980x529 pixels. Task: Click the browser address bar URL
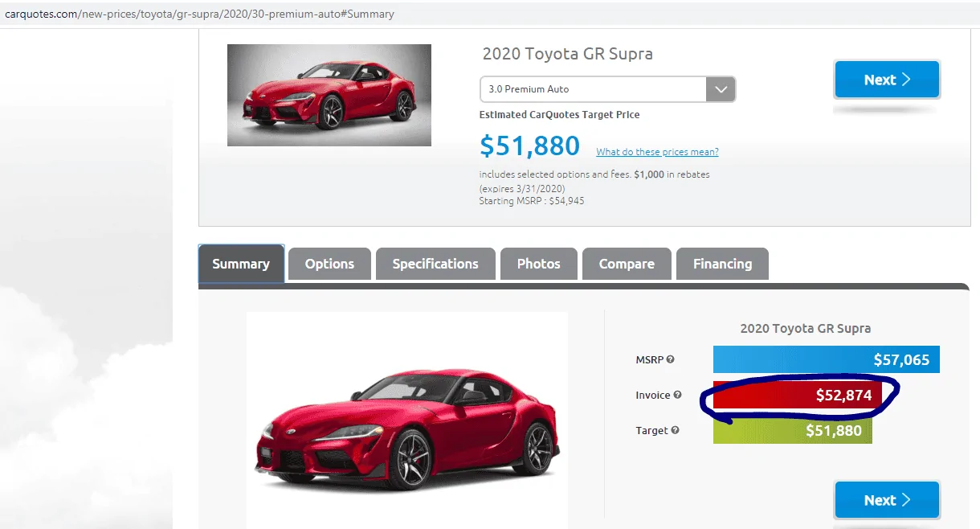pos(199,14)
